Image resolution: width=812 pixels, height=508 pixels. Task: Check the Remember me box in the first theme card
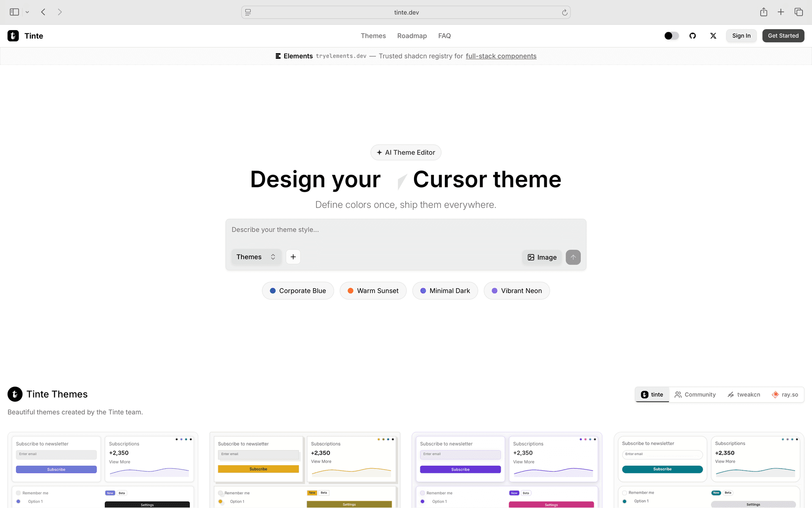tap(19, 493)
